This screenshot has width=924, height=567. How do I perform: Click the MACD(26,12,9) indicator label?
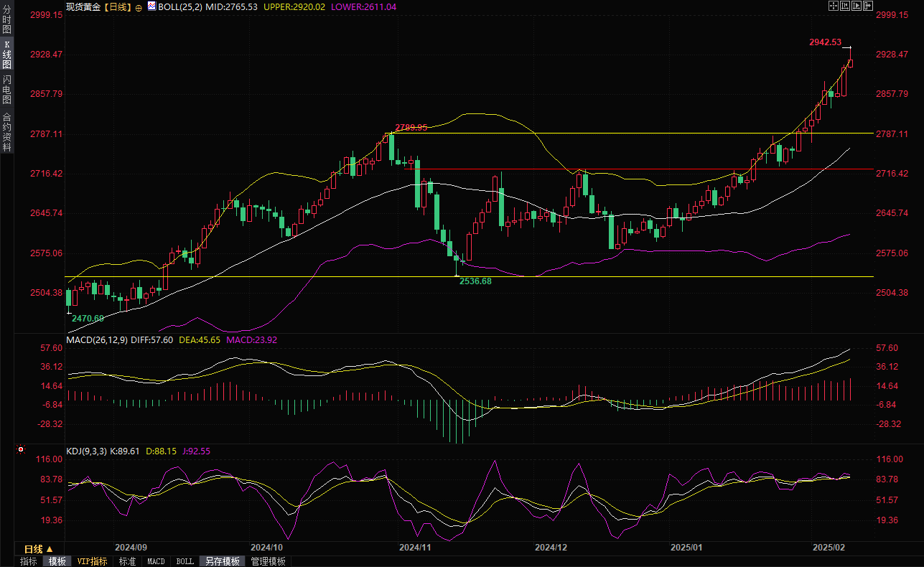click(97, 340)
